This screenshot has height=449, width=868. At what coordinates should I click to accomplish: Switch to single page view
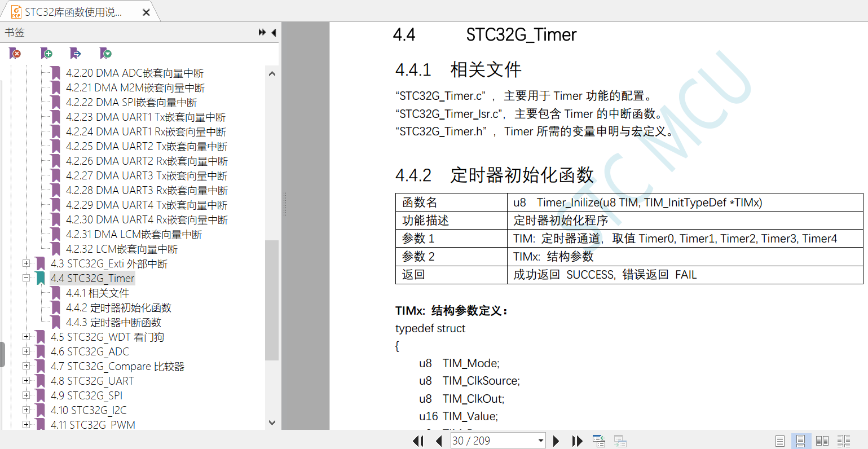tap(780, 441)
